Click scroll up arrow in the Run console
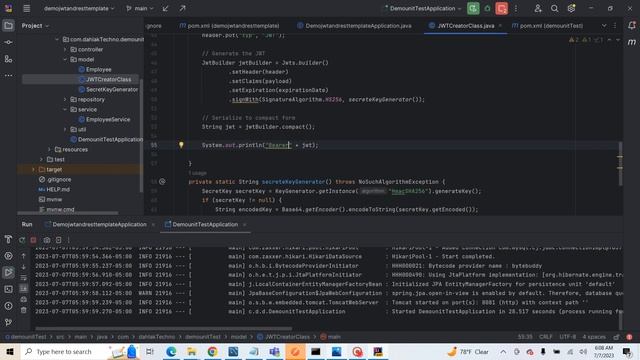The width and height of the screenshot is (640, 360). (24, 256)
